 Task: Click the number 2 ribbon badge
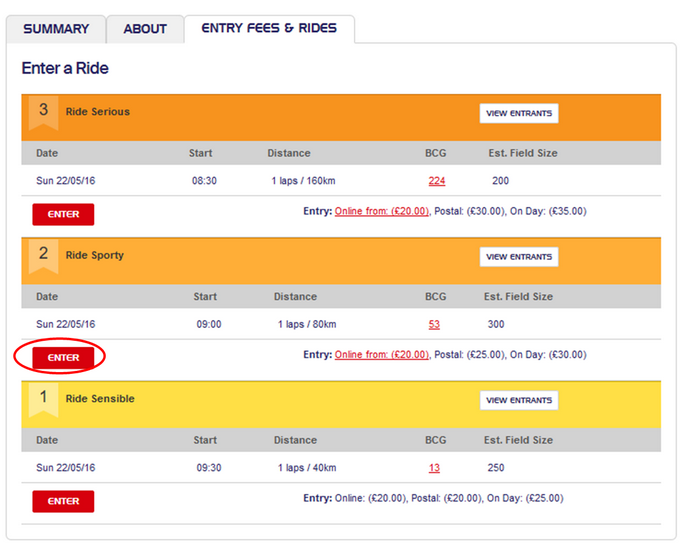pos(43,256)
